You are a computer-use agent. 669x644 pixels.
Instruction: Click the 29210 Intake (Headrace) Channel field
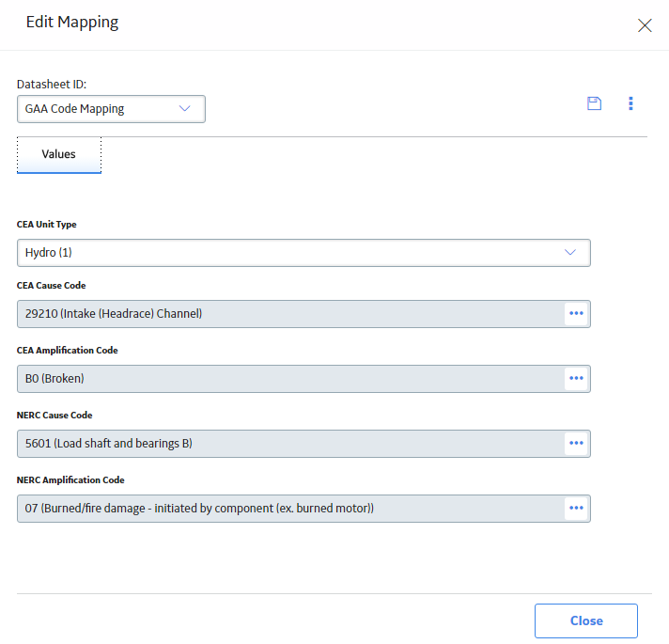click(x=290, y=314)
